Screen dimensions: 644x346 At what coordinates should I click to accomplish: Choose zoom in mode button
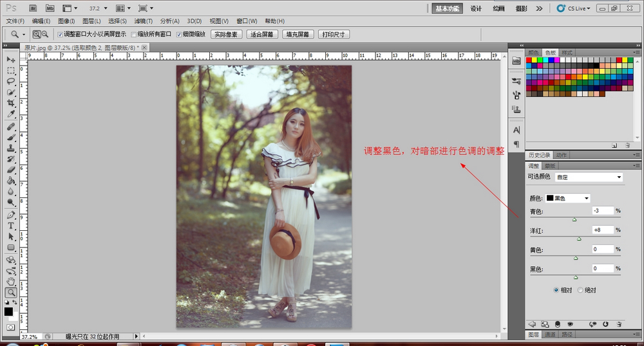pos(37,35)
